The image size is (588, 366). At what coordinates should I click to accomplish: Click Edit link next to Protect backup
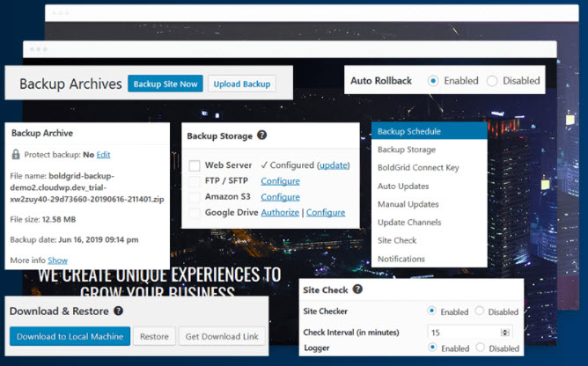pyautogui.click(x=103, y=155)
